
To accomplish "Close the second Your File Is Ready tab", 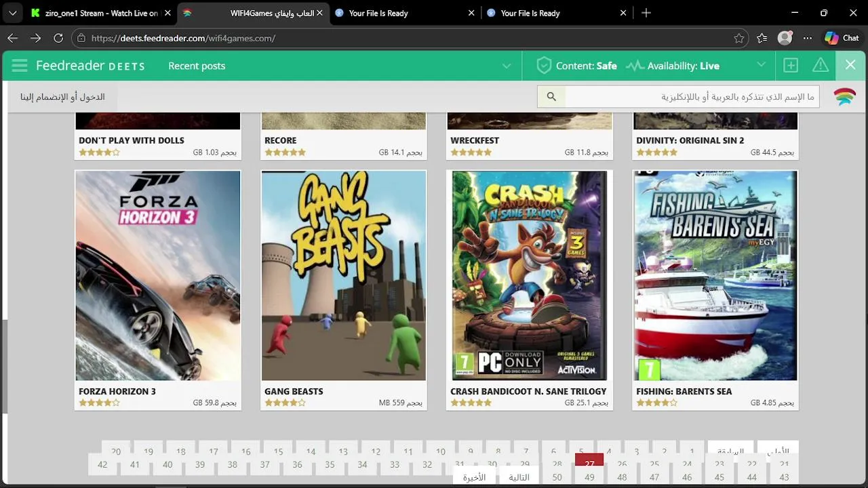I will pyautogui.click(x=623, y=13).
